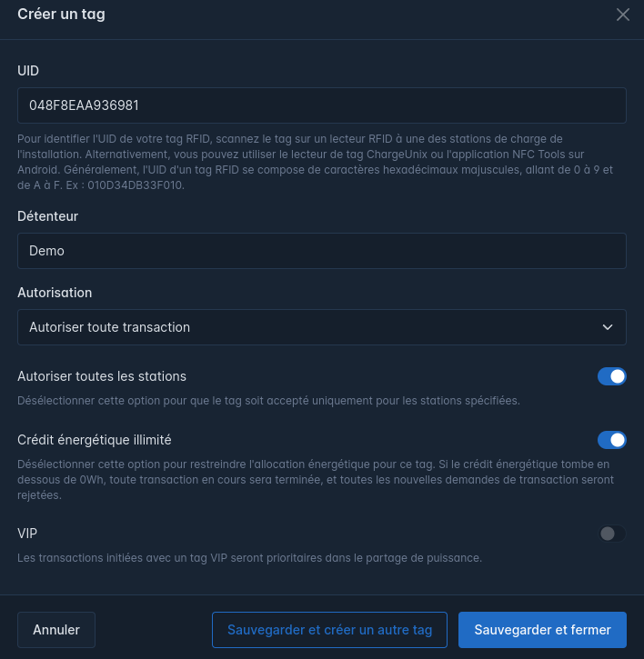Click the VIP label
Viewport: 644px width, 659px height.
27,534
